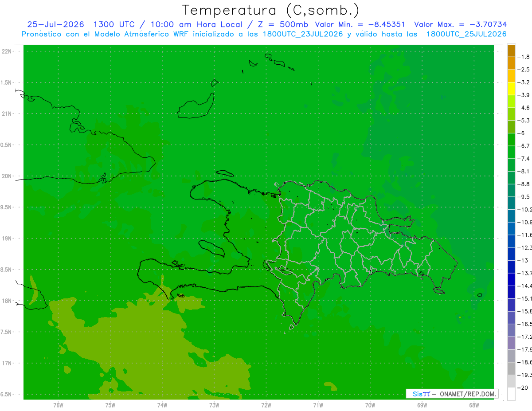Image resolution: width=532 pixels, height=411 pixels.
Task: Pick the gray swatch between -18.6 and -19.3
Action: point(511,368)
